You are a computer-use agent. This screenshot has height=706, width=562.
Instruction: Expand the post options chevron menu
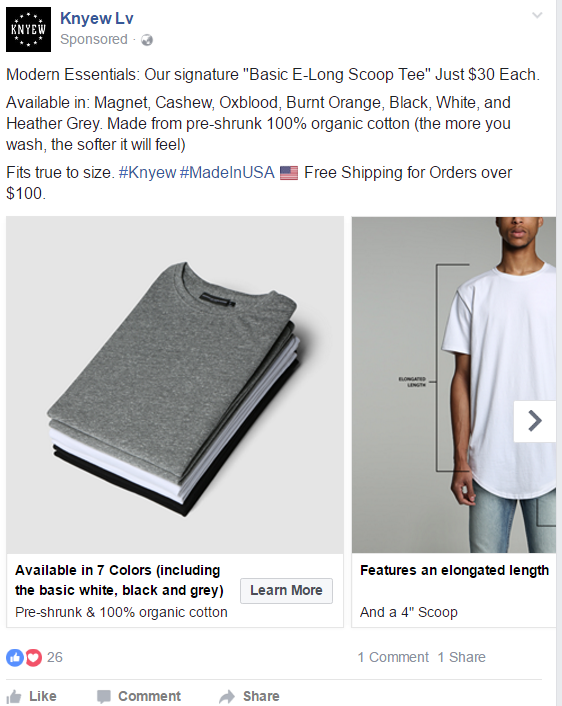click(537, 15)
